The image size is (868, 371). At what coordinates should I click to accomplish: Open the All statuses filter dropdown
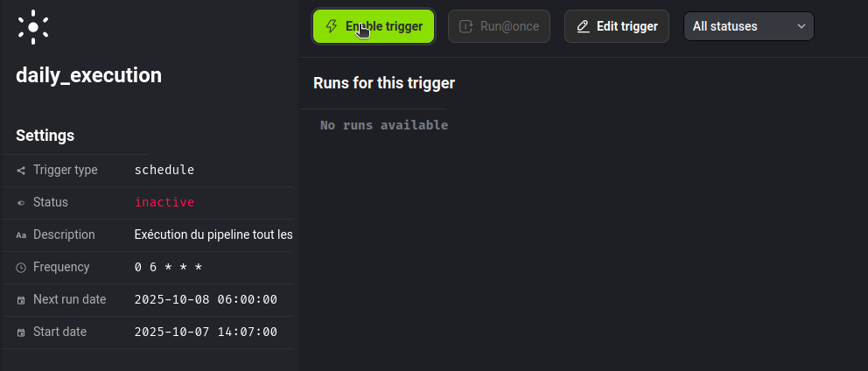748,26
